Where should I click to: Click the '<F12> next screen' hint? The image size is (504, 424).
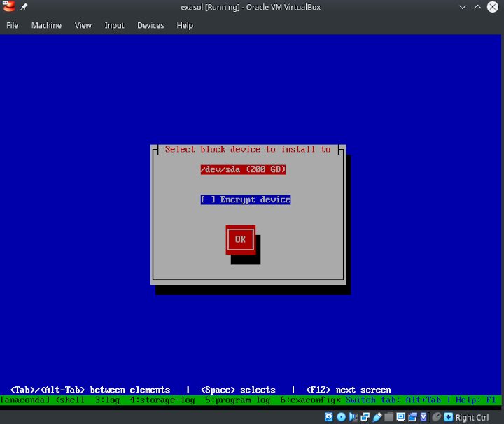pyautogui.click(x=349, y=390)
